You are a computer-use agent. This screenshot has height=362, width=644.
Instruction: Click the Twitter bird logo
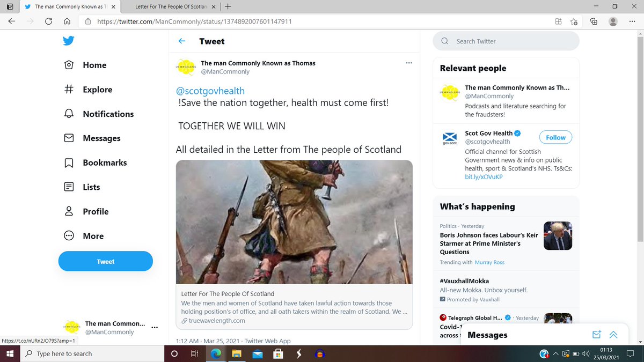click(69, 41)
